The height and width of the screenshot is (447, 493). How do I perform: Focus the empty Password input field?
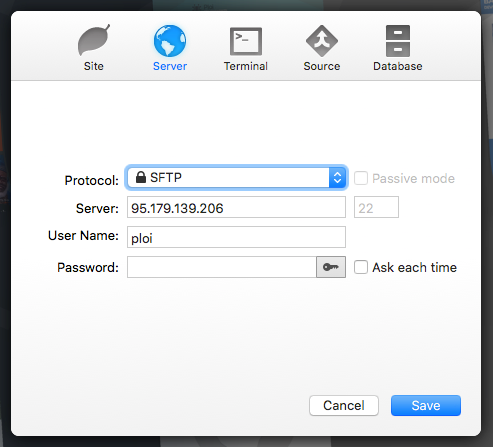click(x=222, y=267)
